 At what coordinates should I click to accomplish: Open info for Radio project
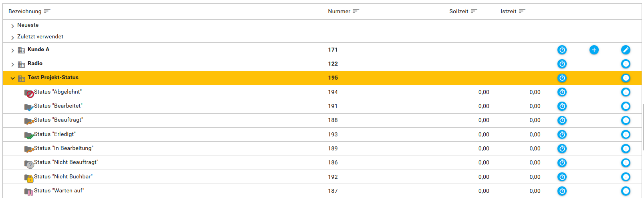tap(626, 64)
